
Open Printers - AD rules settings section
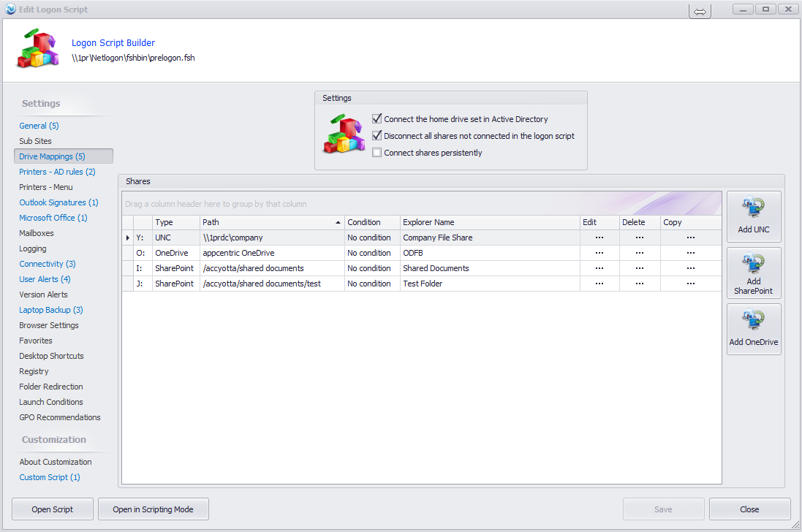tap(57, 172)
